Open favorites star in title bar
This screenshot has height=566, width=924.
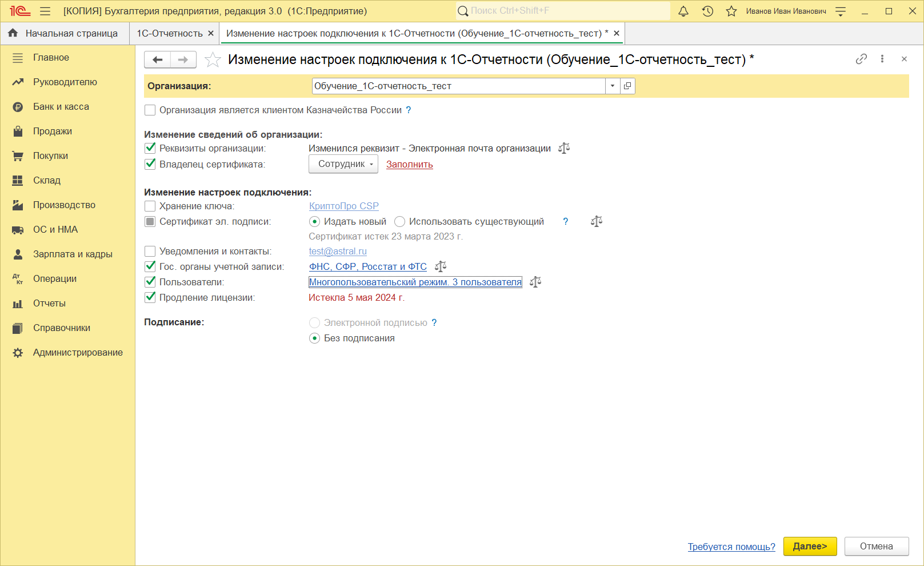pyautogui.click(x=731, y=11)
